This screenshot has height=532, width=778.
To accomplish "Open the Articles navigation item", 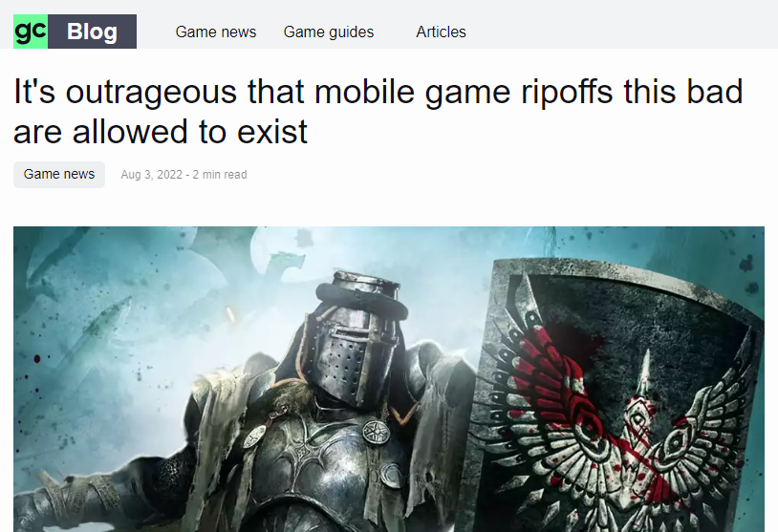I will pos(442,32).
